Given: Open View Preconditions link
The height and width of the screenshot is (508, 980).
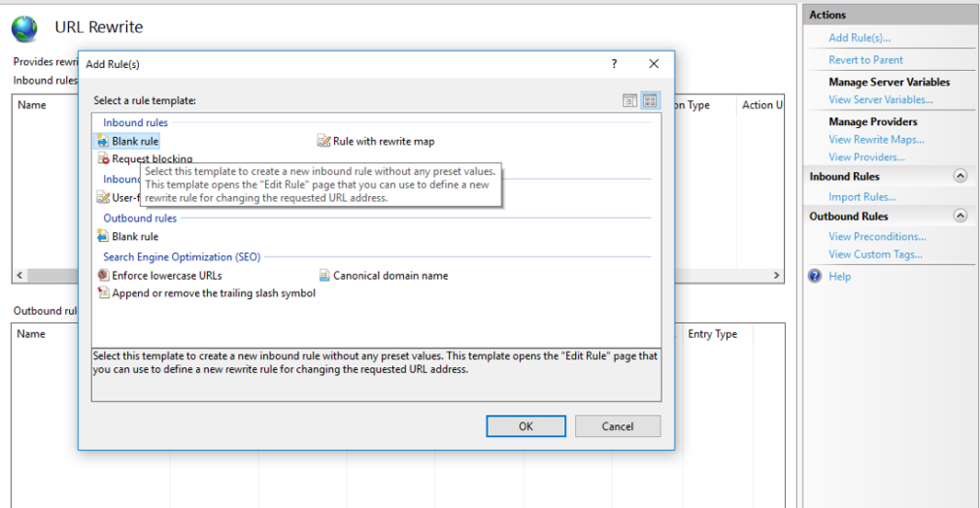Looking at the screenshot, I should point(877,237).
